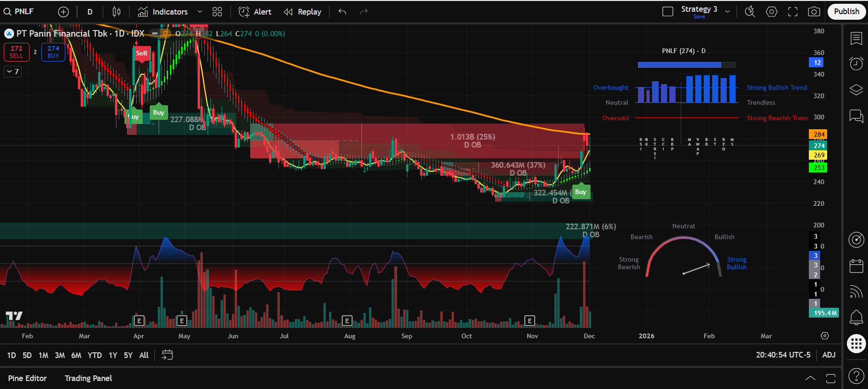Open timezone menu at 20:40:54 UTC-5
This screenshot has width=868, height=389.
[783, 355]
